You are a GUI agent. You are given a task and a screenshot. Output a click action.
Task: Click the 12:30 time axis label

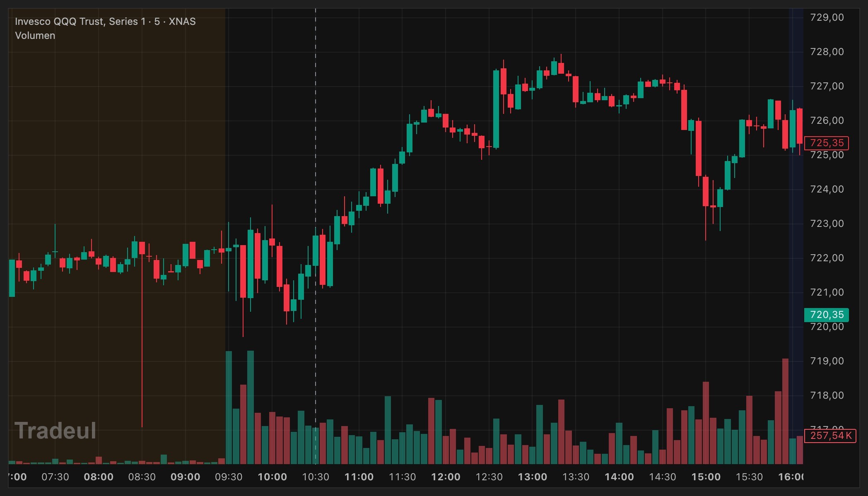click(x=489, y=477)
